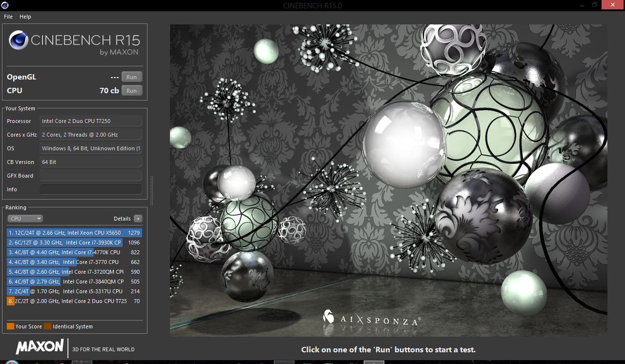The width and height of the screenshot is (625, 364).
Task: Click the orange Your Score legend swatch
Action: coord(10,326)
